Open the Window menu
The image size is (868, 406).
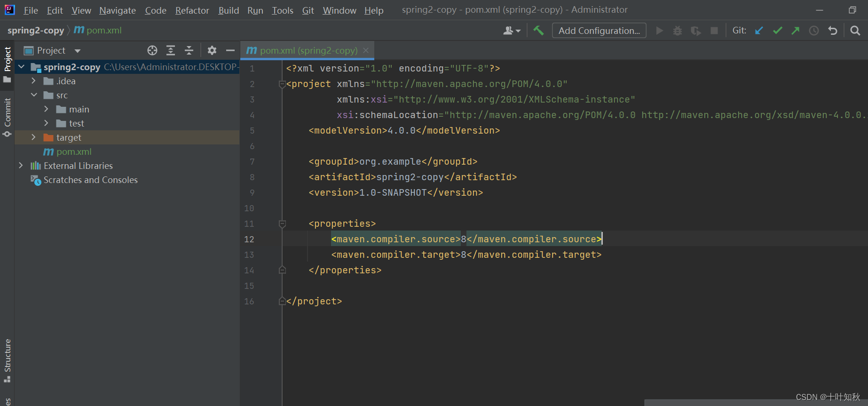tap(339, 10)
